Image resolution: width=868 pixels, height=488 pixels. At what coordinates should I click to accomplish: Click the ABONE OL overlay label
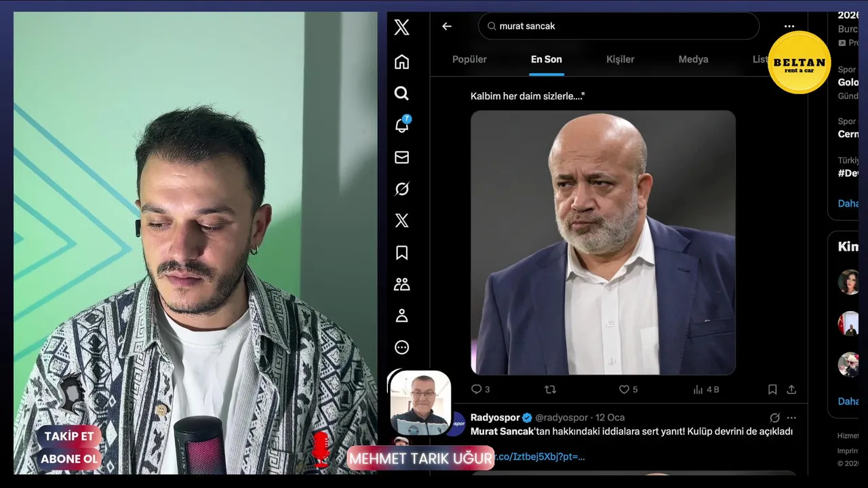pyautogui.click(x=69, y=459)
